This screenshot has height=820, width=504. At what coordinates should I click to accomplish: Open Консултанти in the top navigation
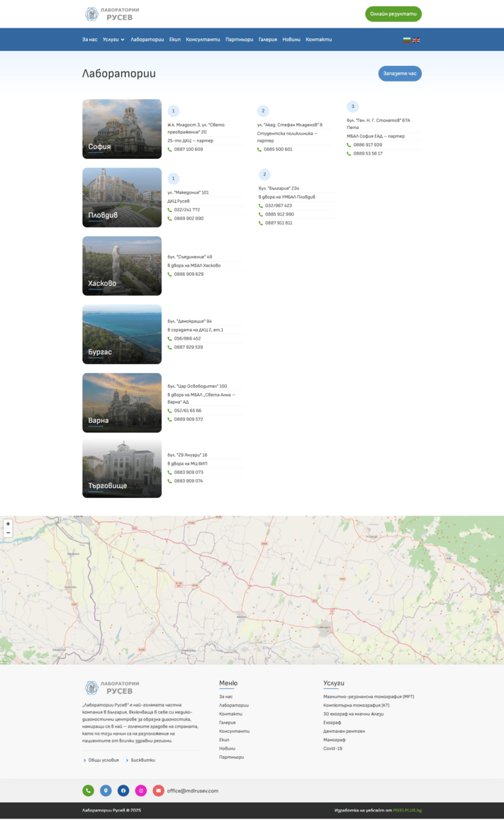pos(203,40)
